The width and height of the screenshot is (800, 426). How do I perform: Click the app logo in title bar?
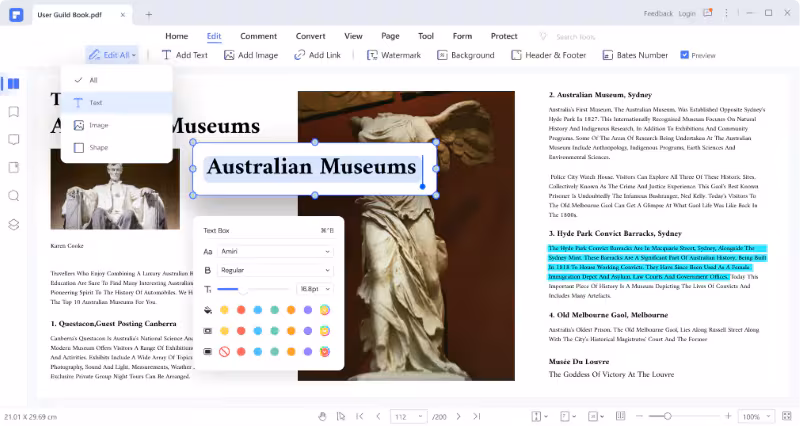coord(16,14)
